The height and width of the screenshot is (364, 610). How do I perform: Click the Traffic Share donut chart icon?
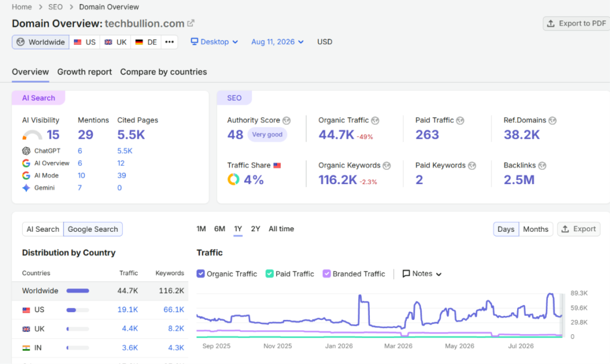click(x=234, y=179)
